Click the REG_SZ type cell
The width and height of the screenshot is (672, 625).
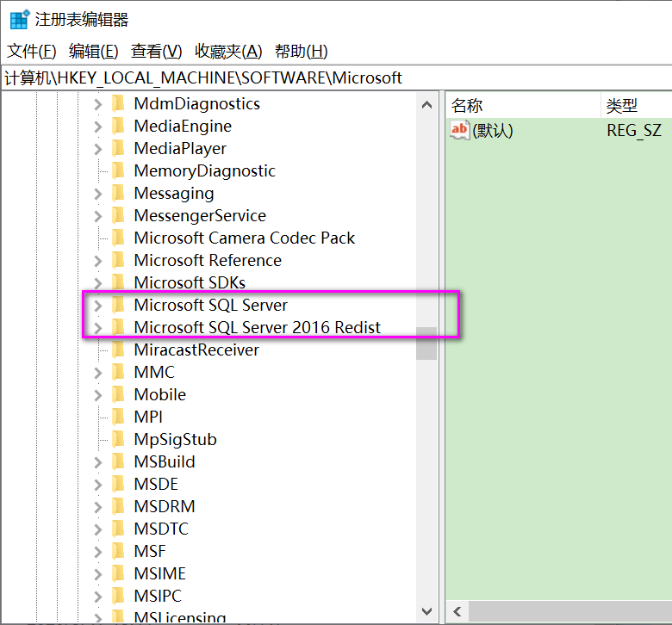(634, 130)
